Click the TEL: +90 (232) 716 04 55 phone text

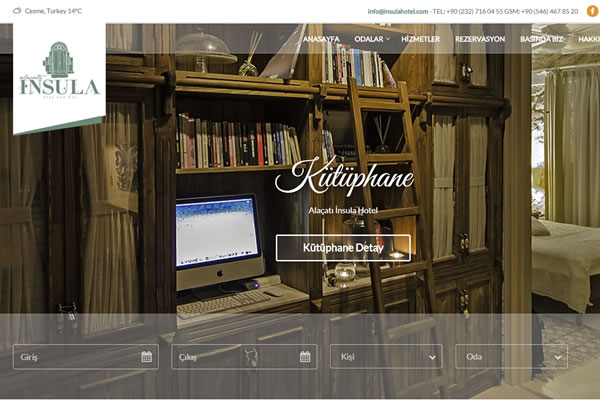[x=468, y=11]
